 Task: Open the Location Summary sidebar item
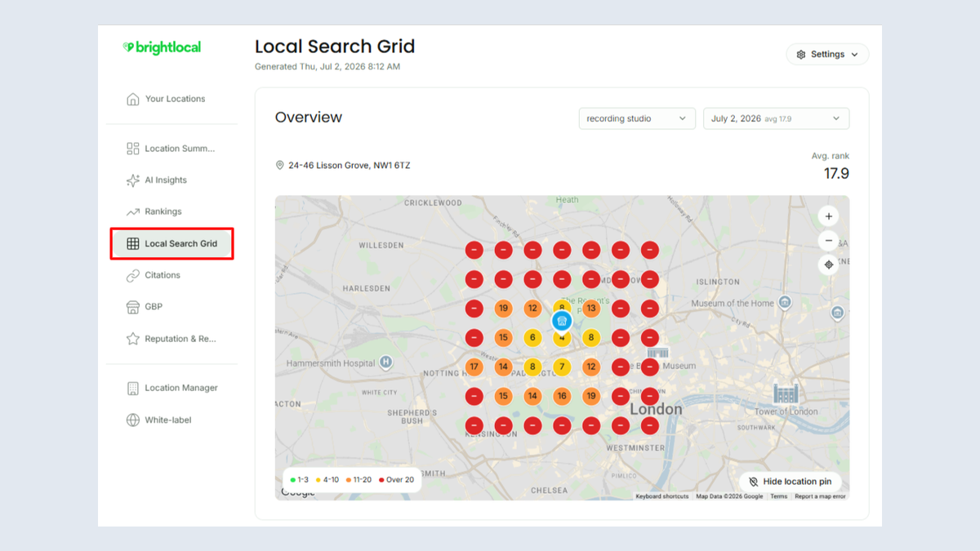pos(171,149)
